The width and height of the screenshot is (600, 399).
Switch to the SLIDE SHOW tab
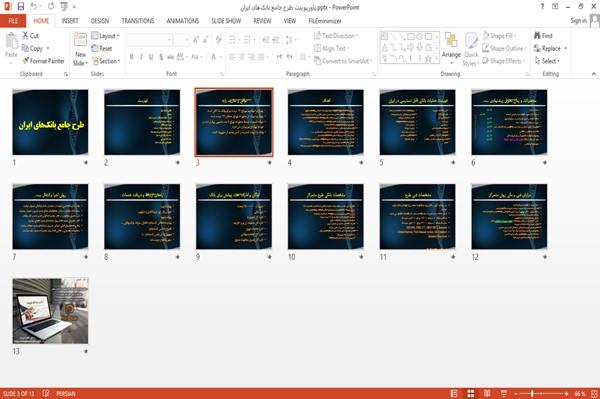click(226, 21)
